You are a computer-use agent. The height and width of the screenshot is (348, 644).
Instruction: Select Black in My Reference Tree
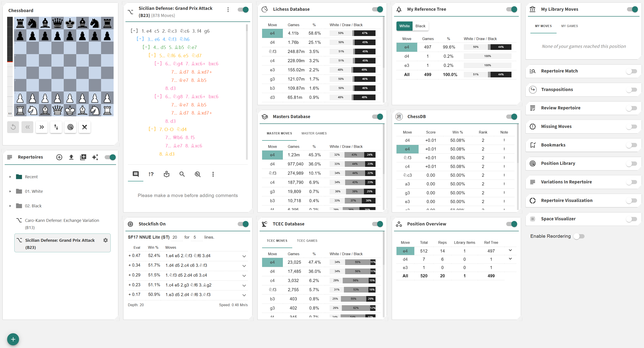(420, 26)
